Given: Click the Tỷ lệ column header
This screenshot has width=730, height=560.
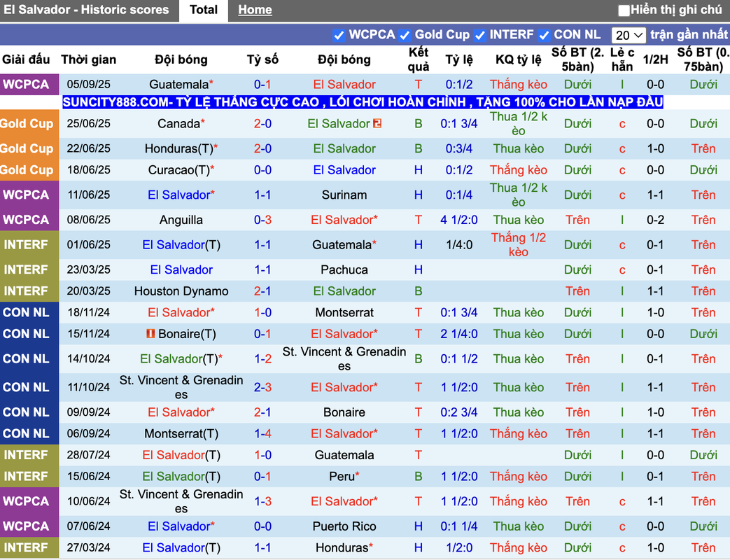Looking at the screenshot, I should tap(459, 59).
